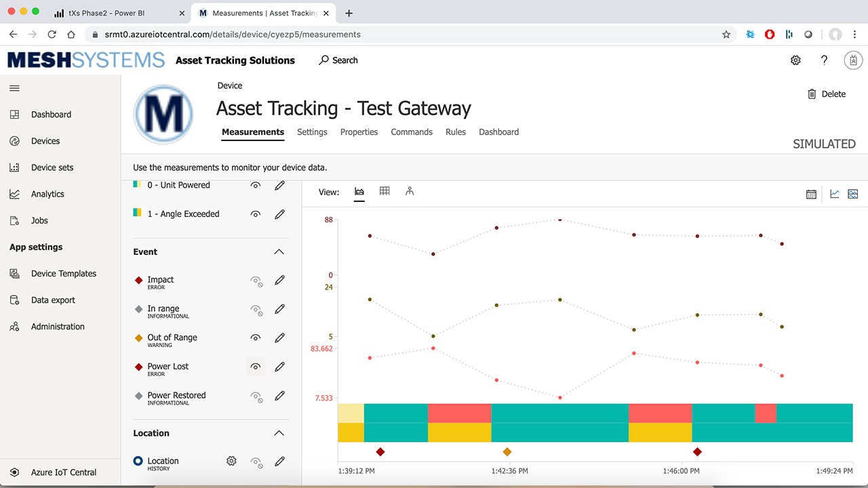Switch to the Properties tab
Image resolution: width=868 pixels, height=488 pixels.
(x=359, y=132)
